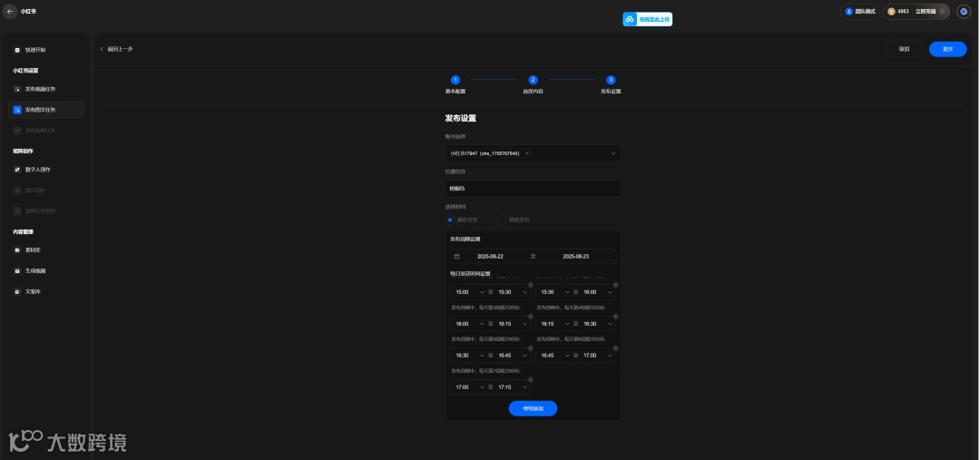
Task: Remove the 小红书17947 account tag
Action: [x=527, y=153]
